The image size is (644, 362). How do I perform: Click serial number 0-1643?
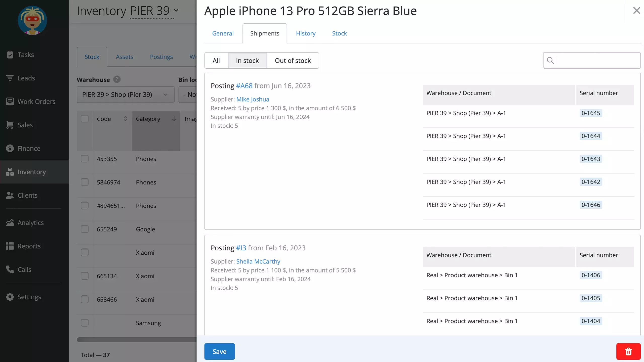(591, 159)
